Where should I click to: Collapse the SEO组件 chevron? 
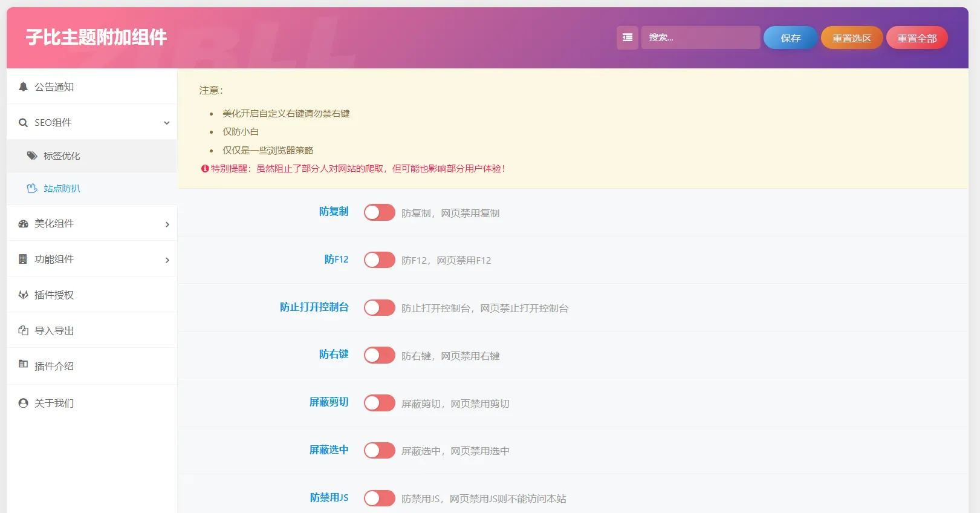(167, 123)
